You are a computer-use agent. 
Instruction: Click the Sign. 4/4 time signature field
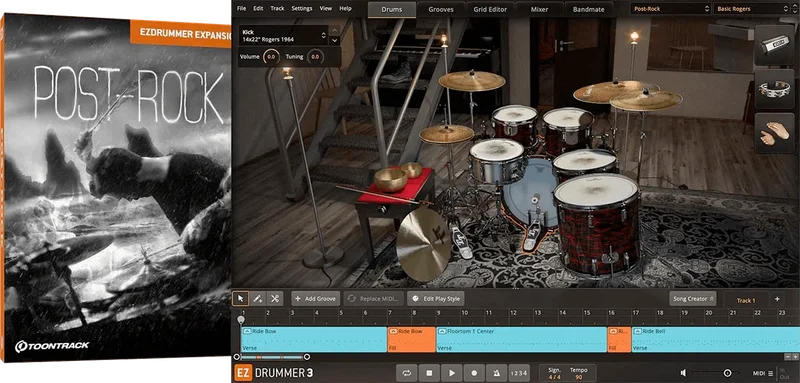[x=555, y=373]
